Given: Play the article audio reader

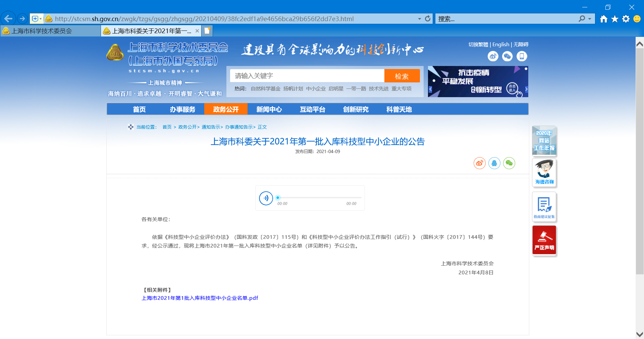Looking at the screenshot, I should 266,198.
